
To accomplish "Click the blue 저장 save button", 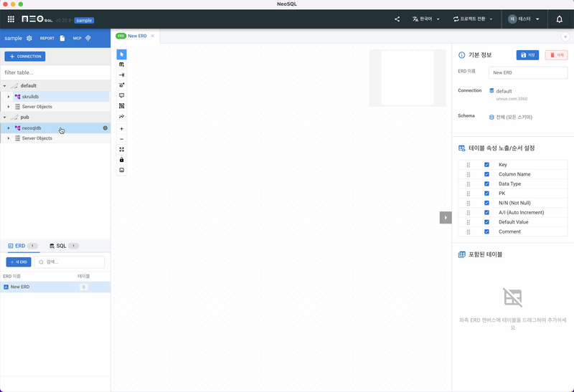I will click(x=527, y=55).
